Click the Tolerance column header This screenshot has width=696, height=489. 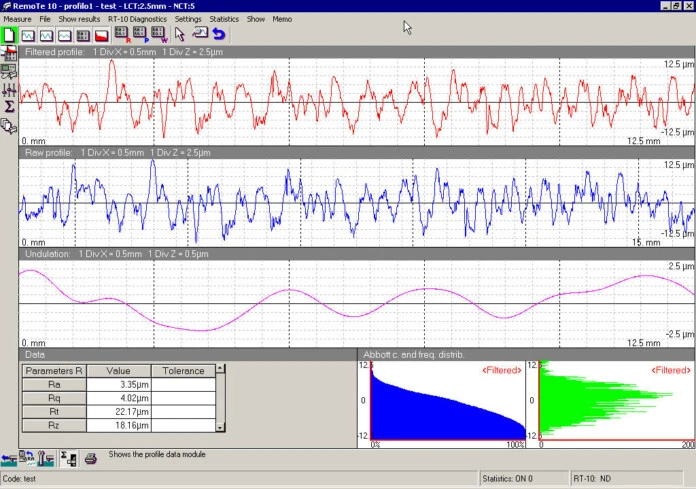[183, 371]
